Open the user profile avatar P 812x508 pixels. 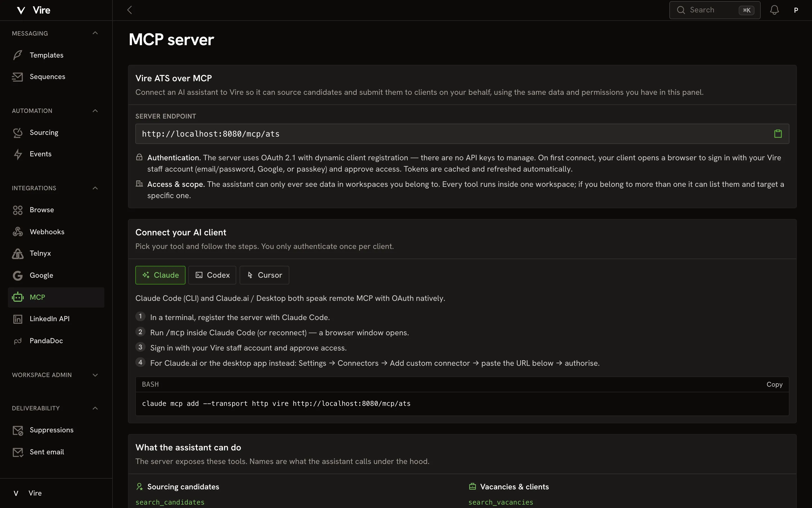[x=796, y=10]
